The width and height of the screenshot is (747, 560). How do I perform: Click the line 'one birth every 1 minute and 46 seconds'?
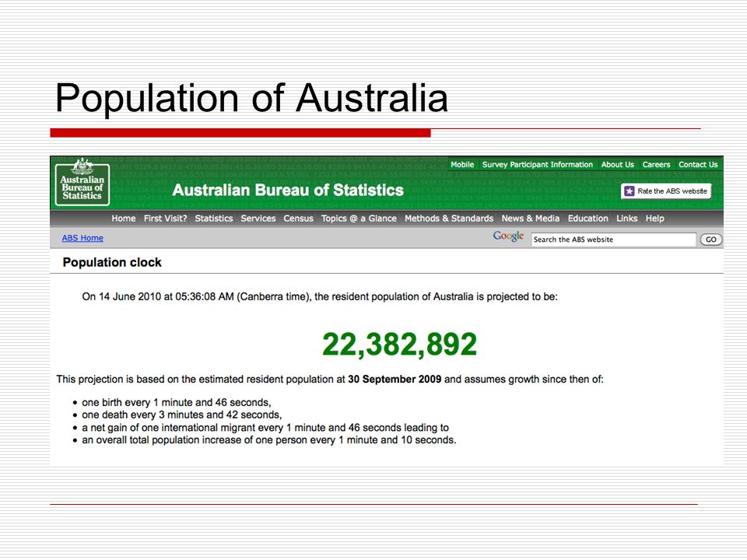pyautogui.click(x=177, y=402)
